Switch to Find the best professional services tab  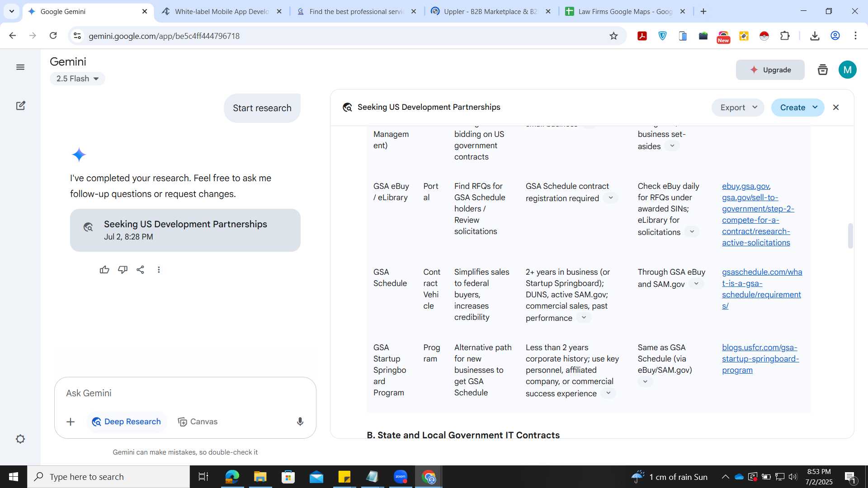click(356, 11)
